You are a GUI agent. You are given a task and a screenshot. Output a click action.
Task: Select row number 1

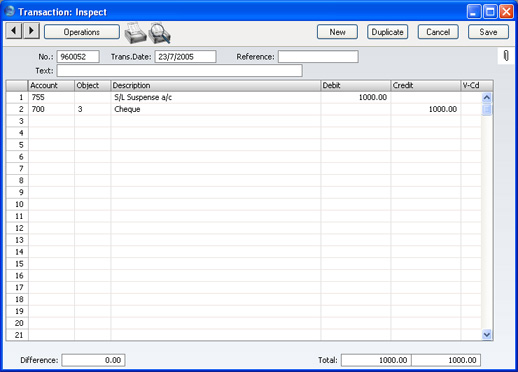click(x=17, y=97)
